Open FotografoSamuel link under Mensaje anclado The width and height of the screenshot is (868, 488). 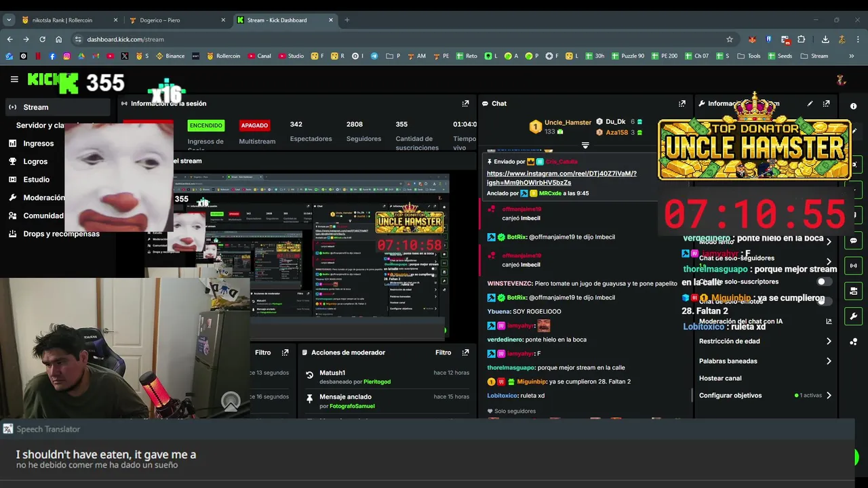click(x=353, y=406)
